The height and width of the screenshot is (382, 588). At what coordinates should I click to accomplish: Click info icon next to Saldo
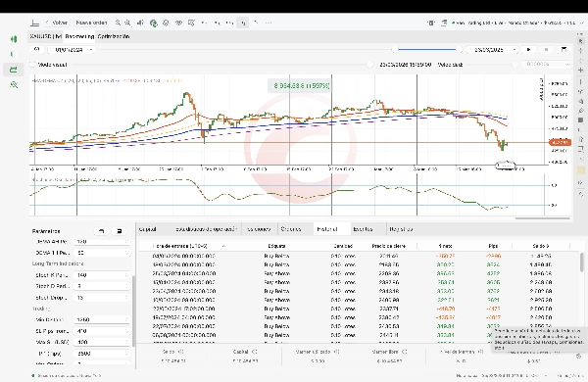181,352
